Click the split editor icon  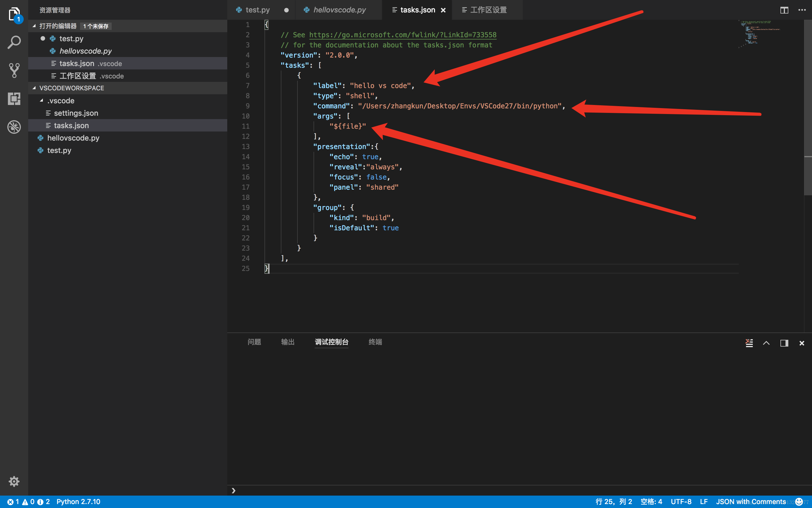(784, 10)
